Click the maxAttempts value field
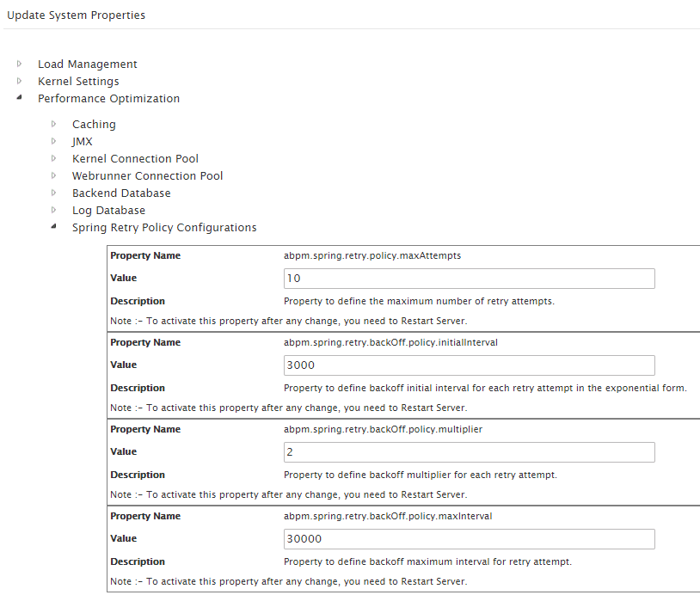 [x=470, y=279]
